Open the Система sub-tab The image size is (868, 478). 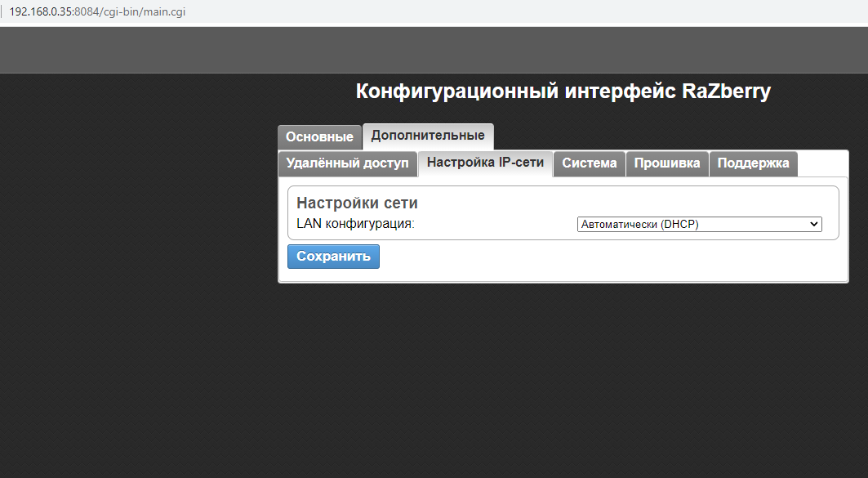tap(589, 163)
